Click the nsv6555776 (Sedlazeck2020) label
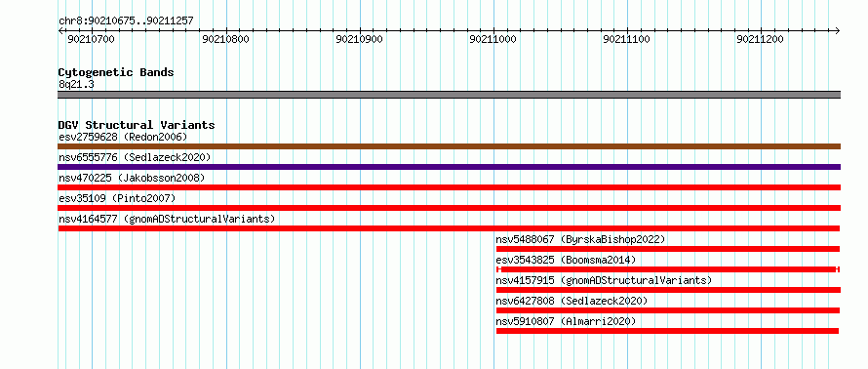 135,157
